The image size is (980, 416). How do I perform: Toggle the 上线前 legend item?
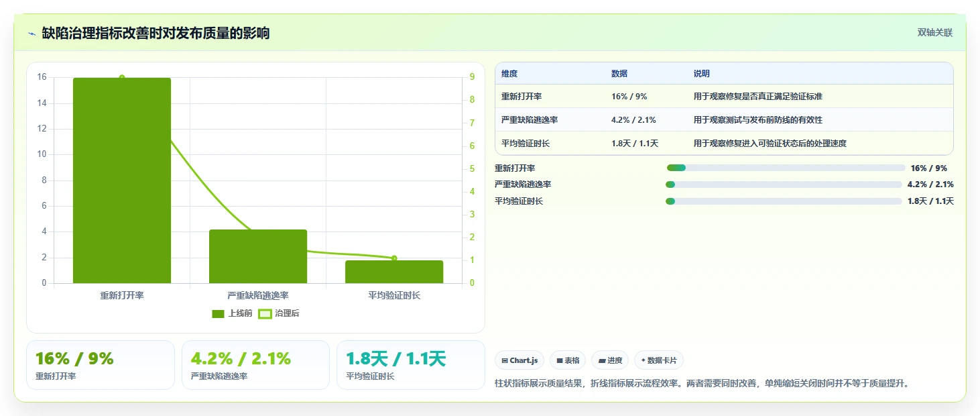[232, 313]
